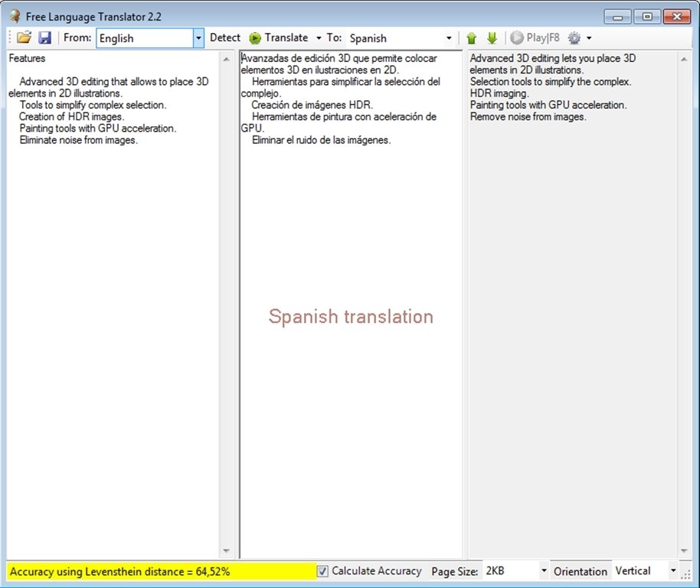
Task: Click 'Tools to simplify complex selection.' line
Action: (x=93, y=105)
